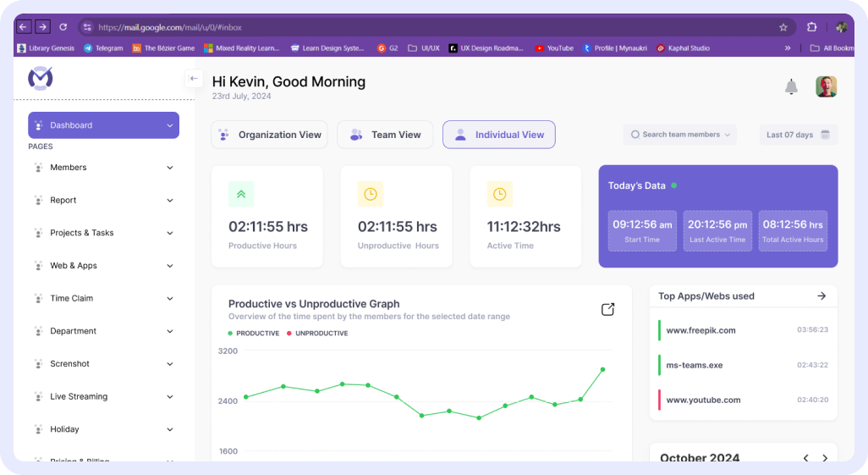This screenshot has width=868, height=475.
Task: Open the user profile avatar
Action: point(826,86)
